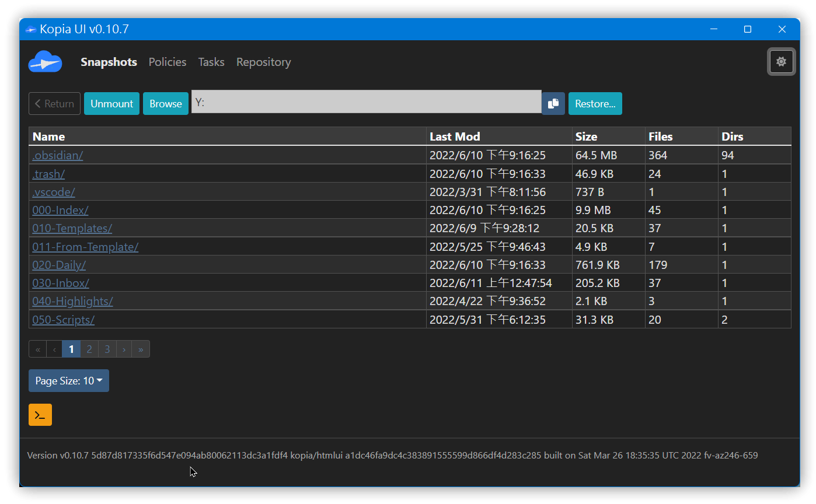Open the Policies tab

coord(168,62)
